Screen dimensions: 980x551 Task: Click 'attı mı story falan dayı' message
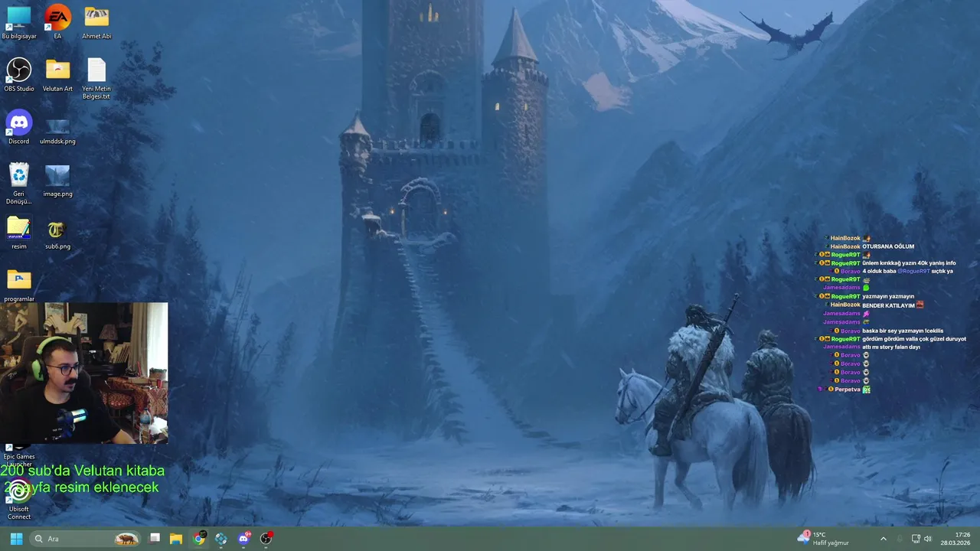pyautogui.click(x=891, y=347)
